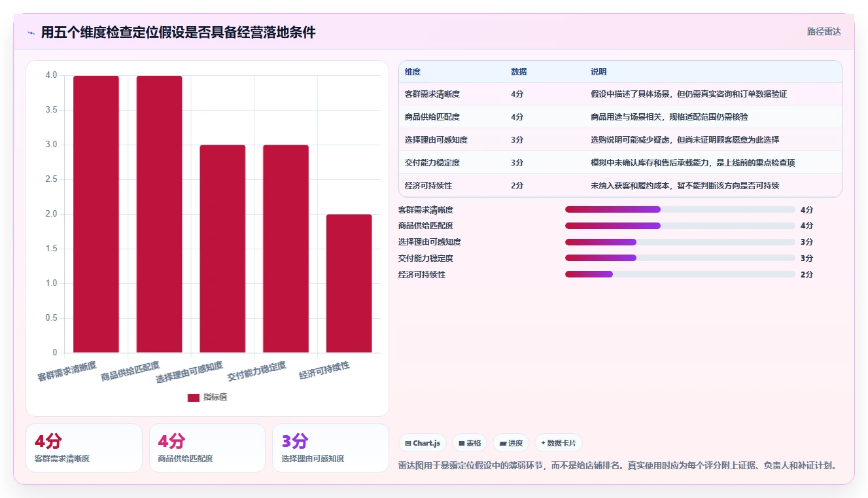Viewport: 868px width, 498px height.
Task: Click the lightning icon beside the title
Action: point(31,33)
